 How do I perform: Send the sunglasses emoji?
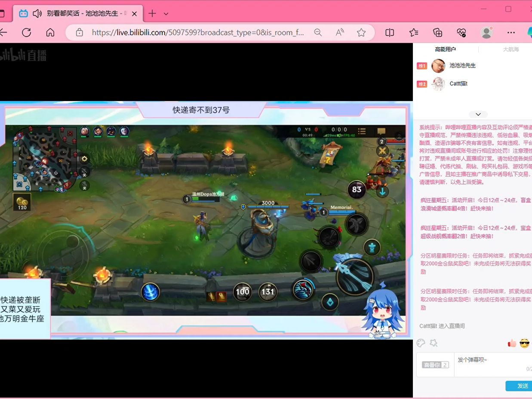524,343
